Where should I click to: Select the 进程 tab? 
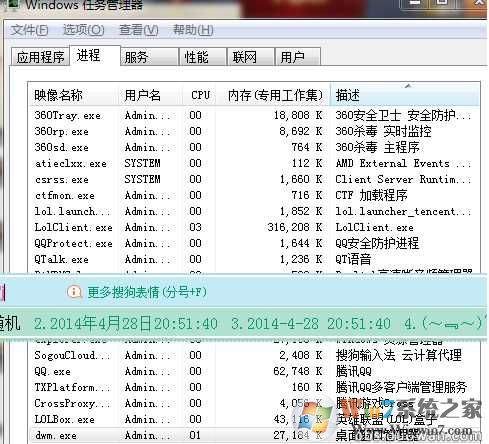click(95, 55)
